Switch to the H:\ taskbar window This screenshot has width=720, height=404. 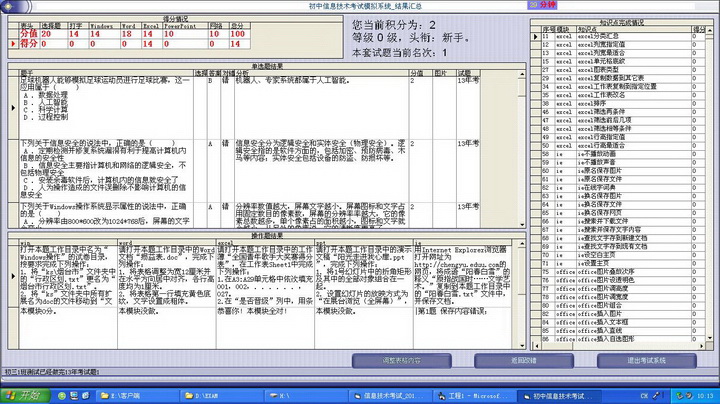306,395
